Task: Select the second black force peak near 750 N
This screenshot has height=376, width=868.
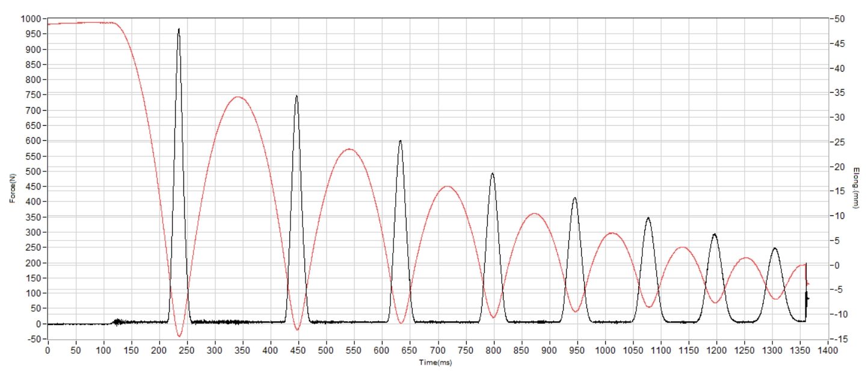Action: click(297, 96)
